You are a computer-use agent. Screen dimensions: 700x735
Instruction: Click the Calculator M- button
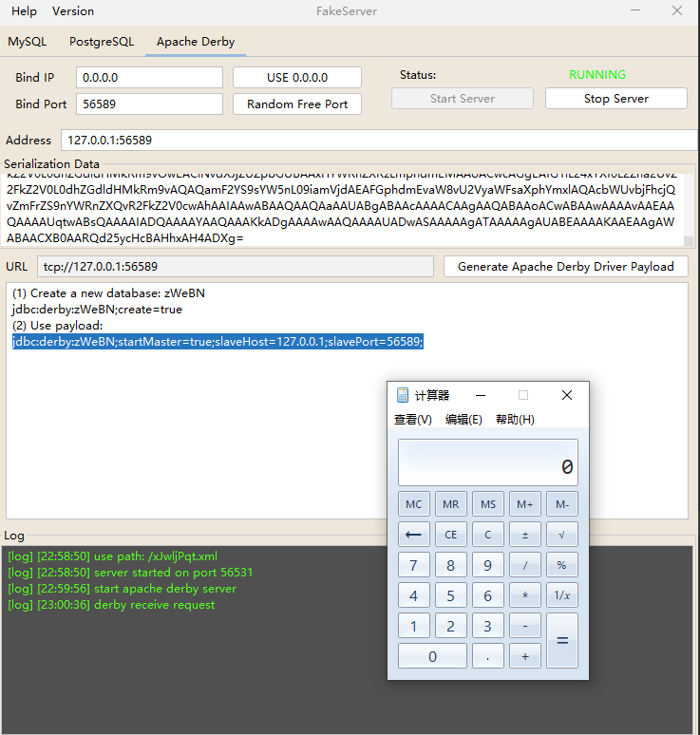pos(562,504)
